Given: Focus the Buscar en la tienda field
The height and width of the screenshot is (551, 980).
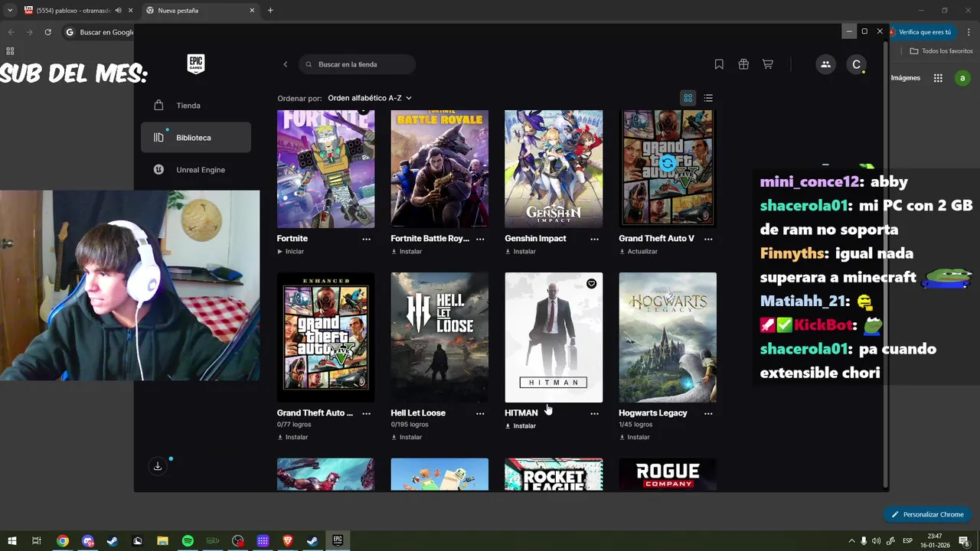Looking at the screenshot, I should 358,64.
